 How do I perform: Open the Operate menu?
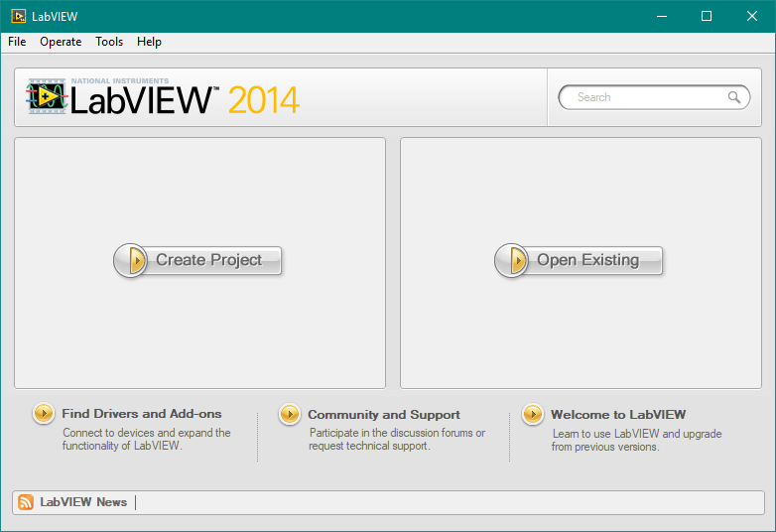(61, 42)
